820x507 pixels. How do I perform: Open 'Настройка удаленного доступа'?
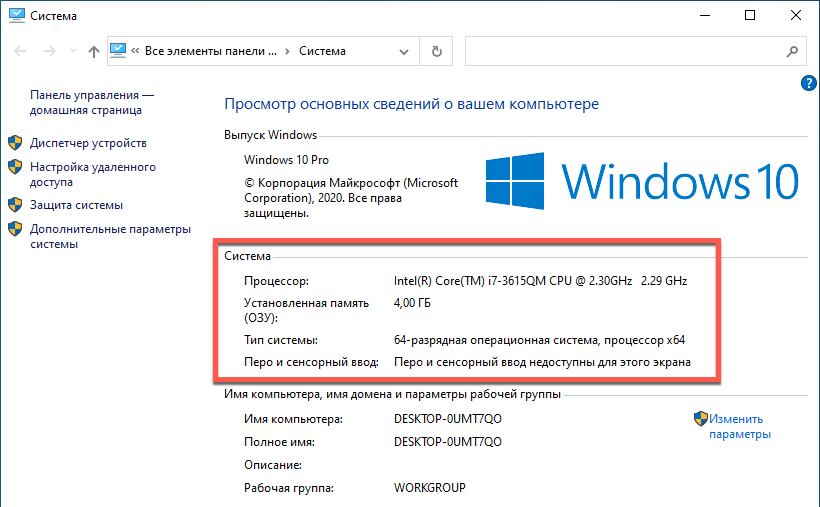pos(93,174)
